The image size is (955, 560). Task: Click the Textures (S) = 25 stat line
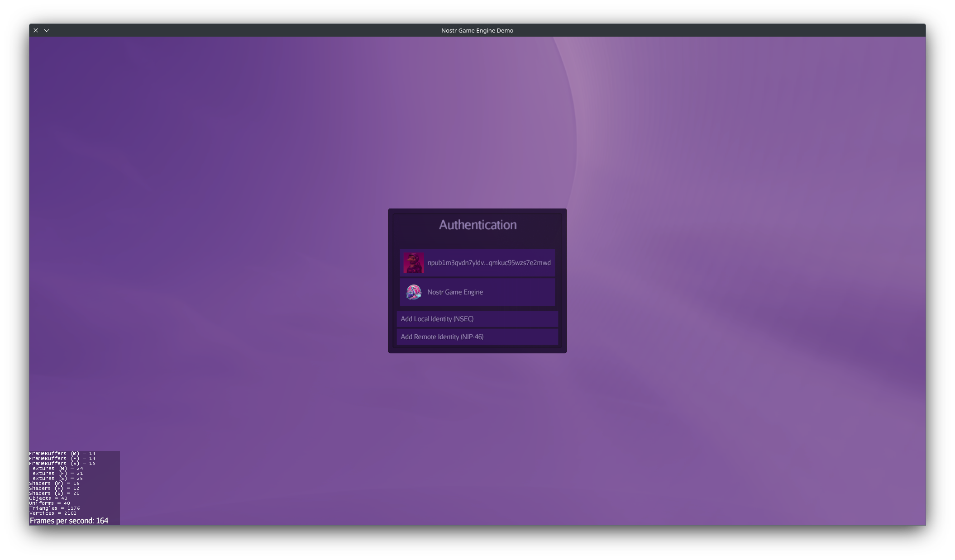point(56,478)
